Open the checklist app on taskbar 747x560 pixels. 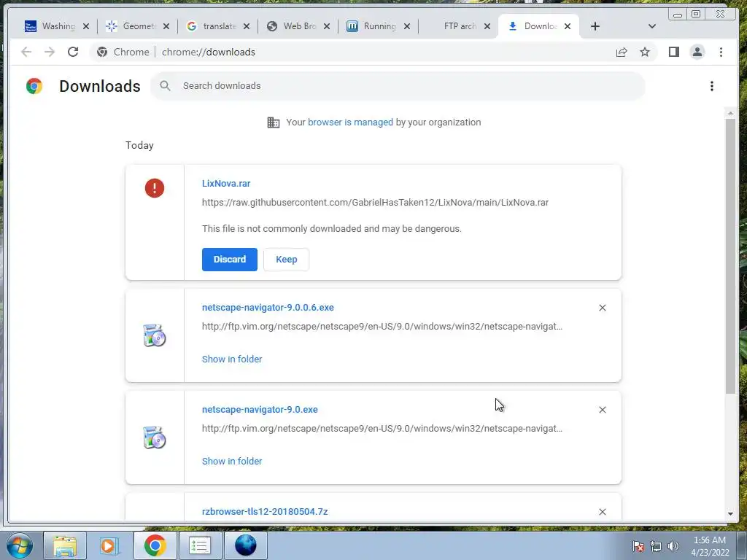(x=199, y=545)
